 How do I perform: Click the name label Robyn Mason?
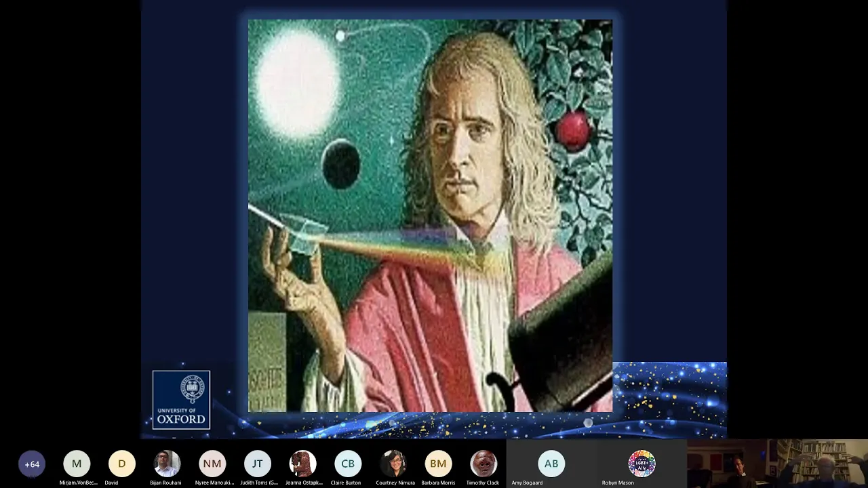click(618, 483)
